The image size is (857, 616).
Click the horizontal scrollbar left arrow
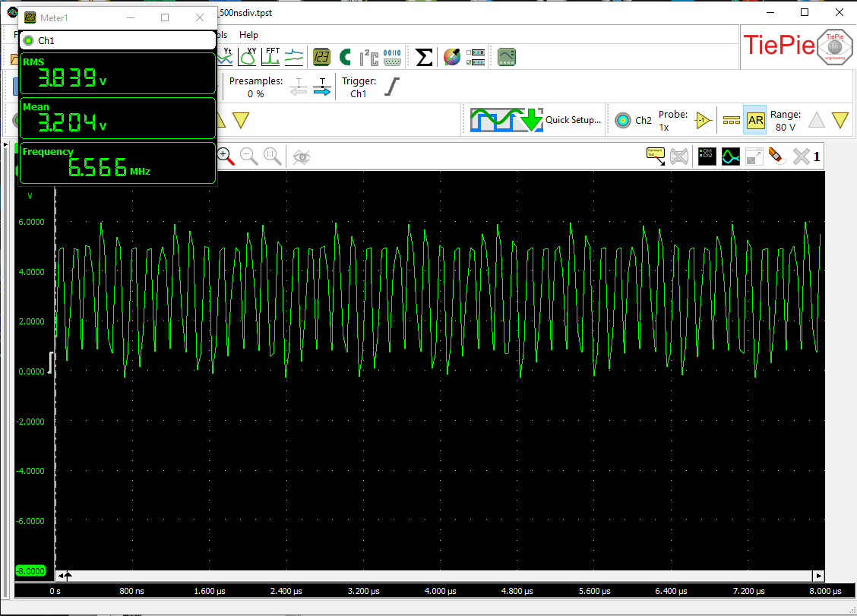tap(61, 576)
